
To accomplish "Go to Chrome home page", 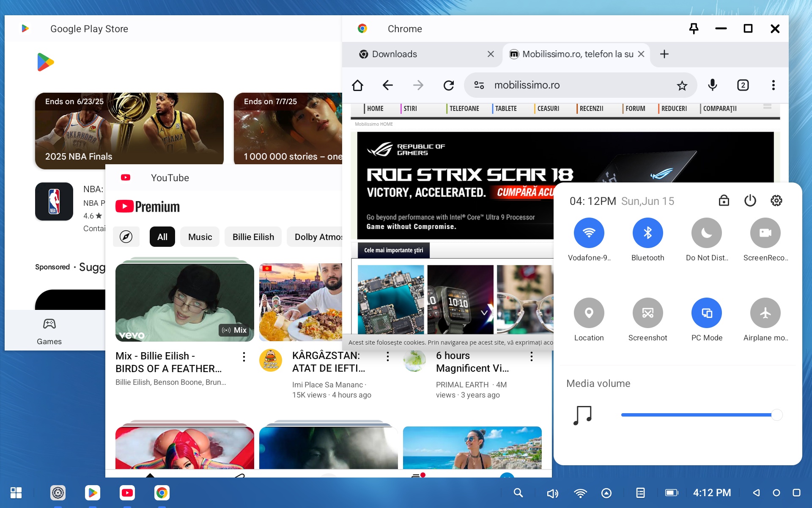I will point(357,85).
